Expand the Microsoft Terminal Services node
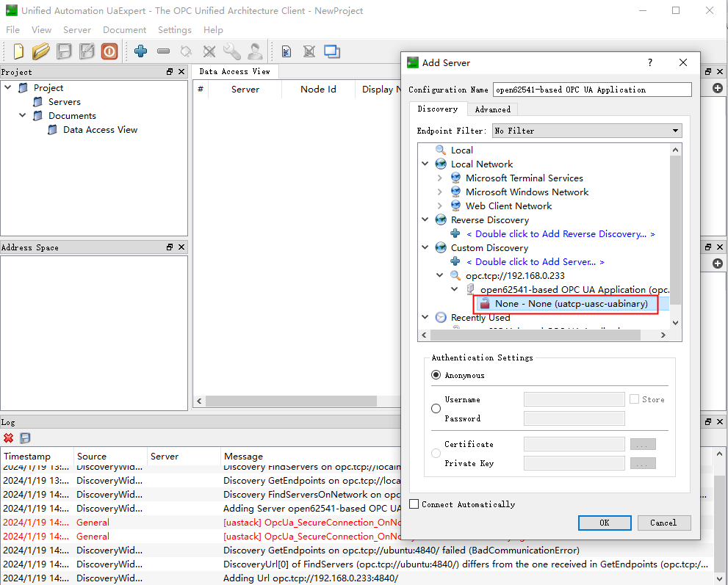The width and height of the screenshot is (728, 585). pos(440,178)
